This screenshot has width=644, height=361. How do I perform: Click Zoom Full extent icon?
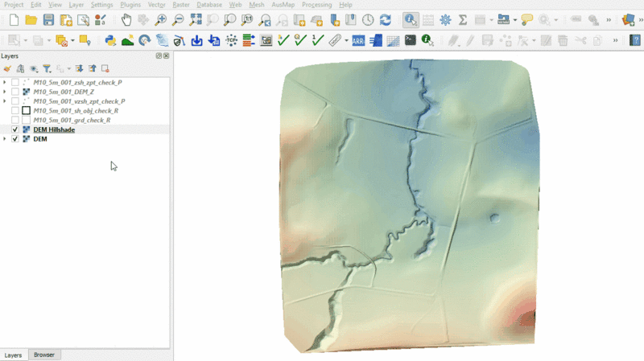pyautogui.click(x=196, y=19)
